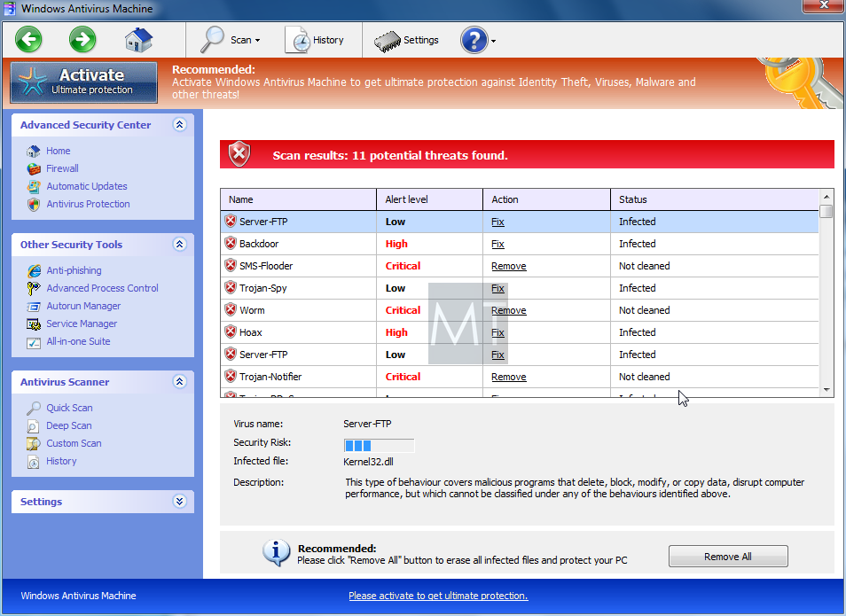Open History under Antivirus Scanner
The height and width of the screenshot is (616, 846).
pyautogui.click(x=61, y=462)
